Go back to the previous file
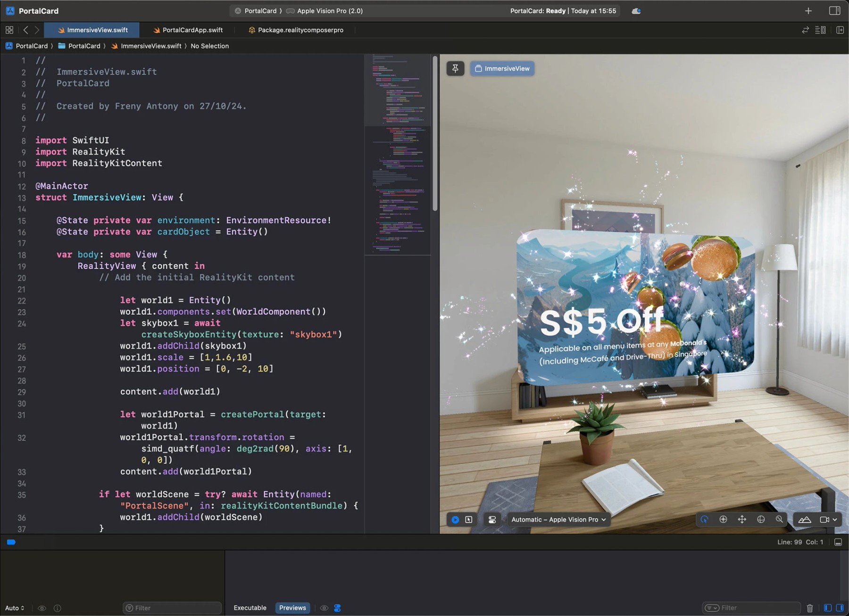849x616 pixels. coord(26,30)
